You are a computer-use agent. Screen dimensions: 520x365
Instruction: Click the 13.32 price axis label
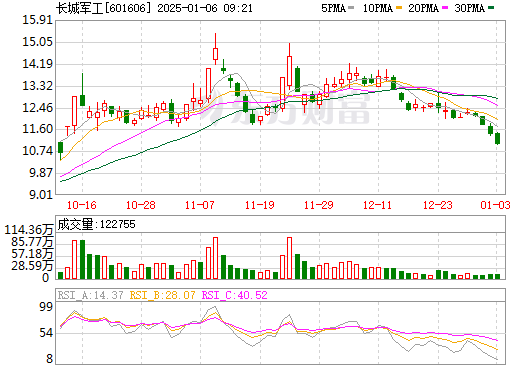point(38,86)
